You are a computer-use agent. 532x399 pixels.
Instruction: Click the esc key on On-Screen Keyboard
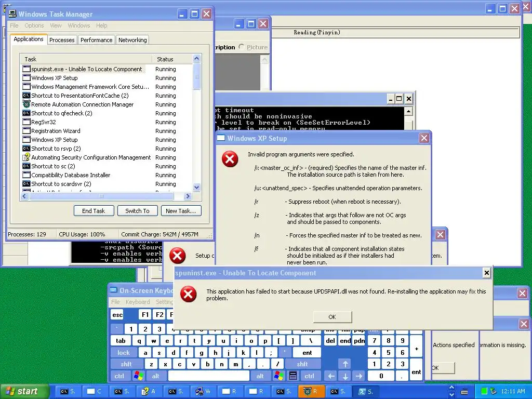[x=117, y=314]
